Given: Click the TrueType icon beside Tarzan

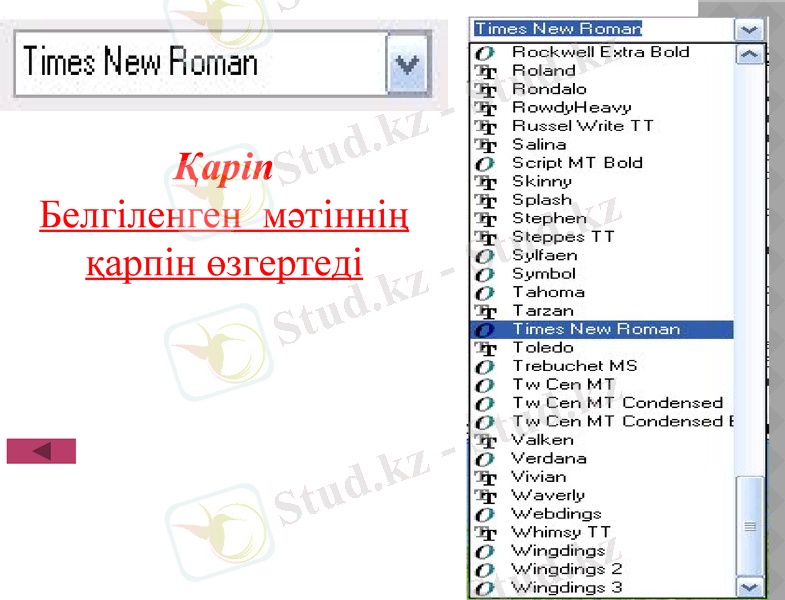Looking at the screenshot, I should [x=485, y=312].
